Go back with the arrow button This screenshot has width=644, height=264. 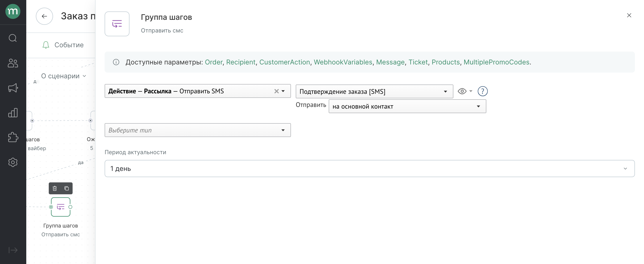44,16
